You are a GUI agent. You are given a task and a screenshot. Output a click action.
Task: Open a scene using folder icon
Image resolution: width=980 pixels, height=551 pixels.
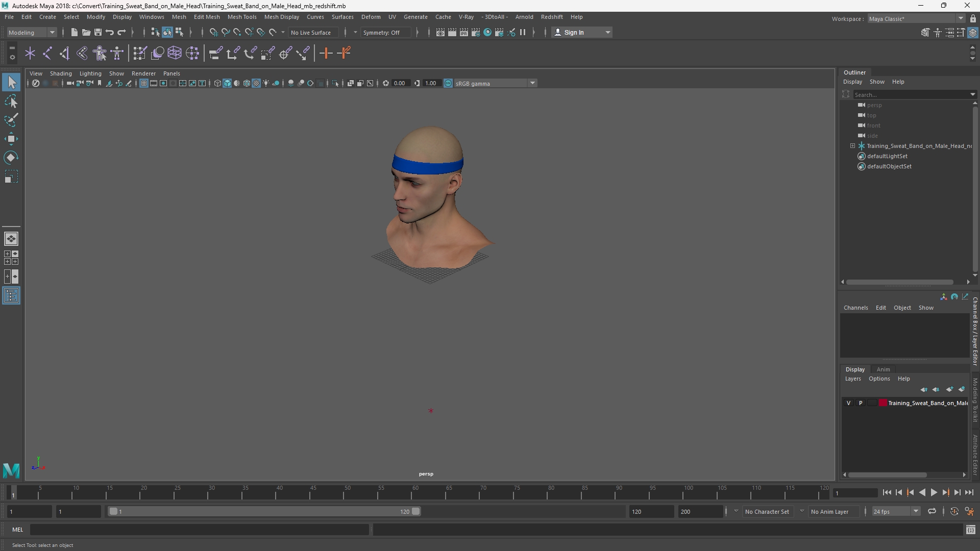pos(86,32)
